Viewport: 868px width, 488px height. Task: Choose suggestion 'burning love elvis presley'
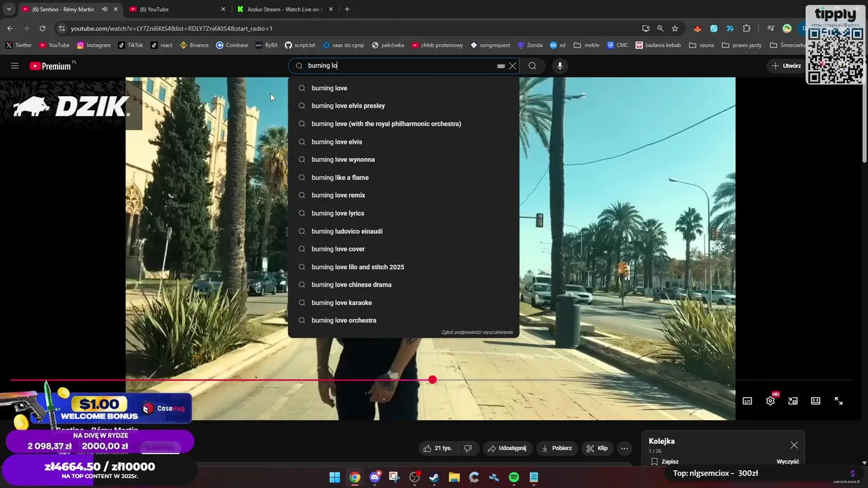[x=403, y=106]
